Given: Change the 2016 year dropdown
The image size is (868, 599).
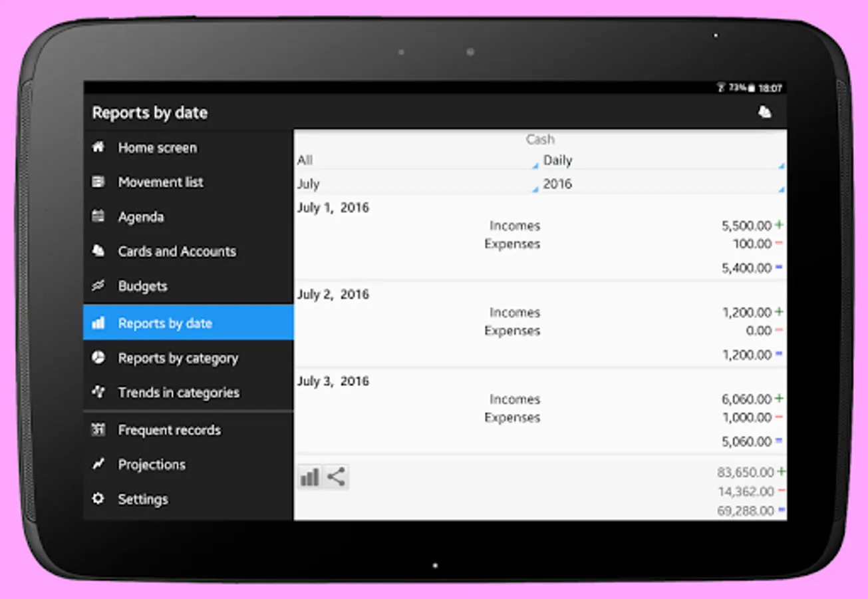Looking at the screenshot, I should pos(663,184).
